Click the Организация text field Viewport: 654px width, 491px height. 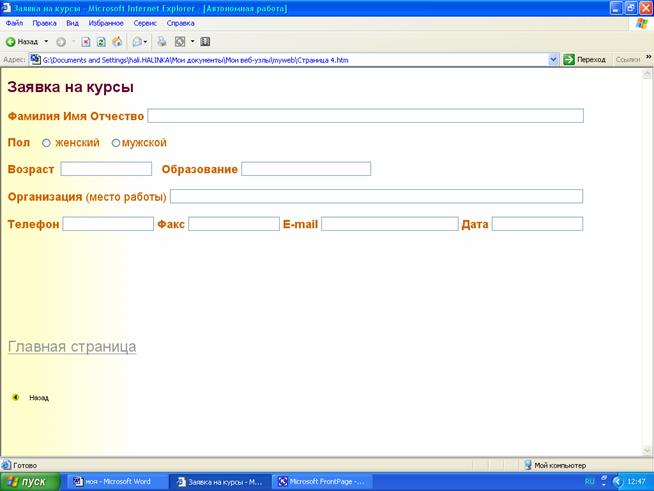[x=376, y=197]
